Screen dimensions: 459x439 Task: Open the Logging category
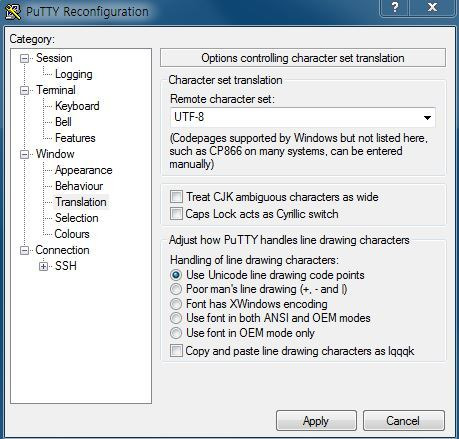[x=74, y=74]
